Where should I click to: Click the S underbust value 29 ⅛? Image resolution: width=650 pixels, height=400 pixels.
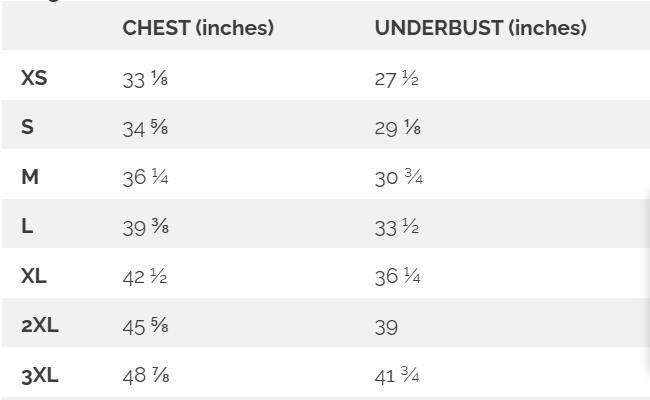tap(397, 129)
